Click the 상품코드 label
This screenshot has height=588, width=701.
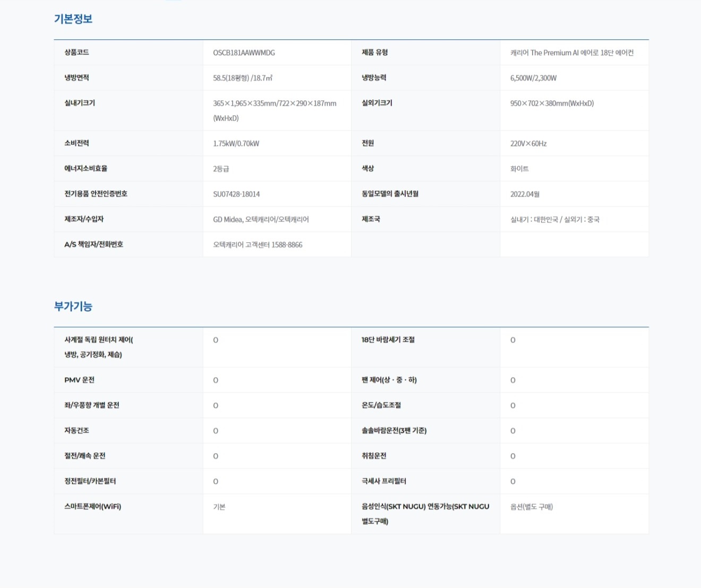(x=76, y=52)
